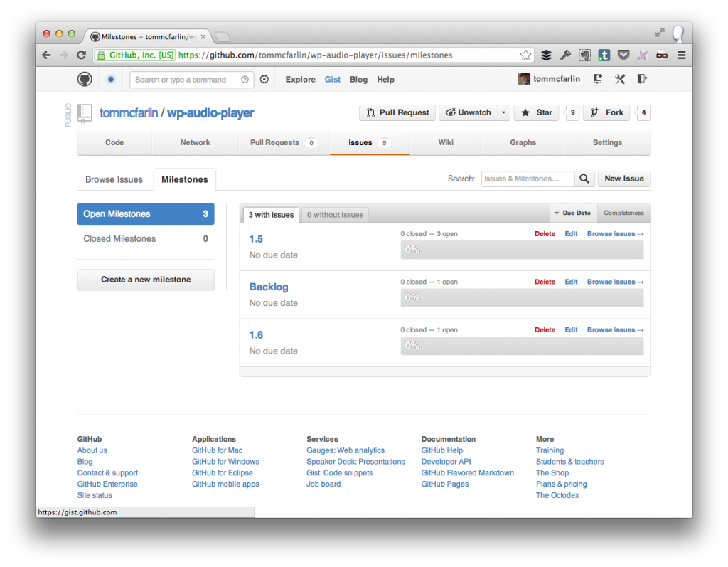728x567 pixels.
Task: Click the 1.6 milestone progress bar
Action: click(x=522, y=345)
